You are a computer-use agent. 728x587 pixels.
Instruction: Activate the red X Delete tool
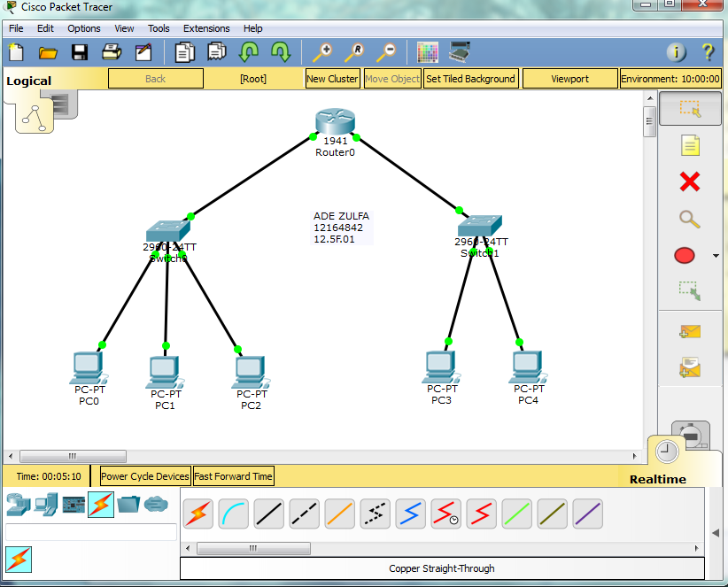[x=689, y=182]
